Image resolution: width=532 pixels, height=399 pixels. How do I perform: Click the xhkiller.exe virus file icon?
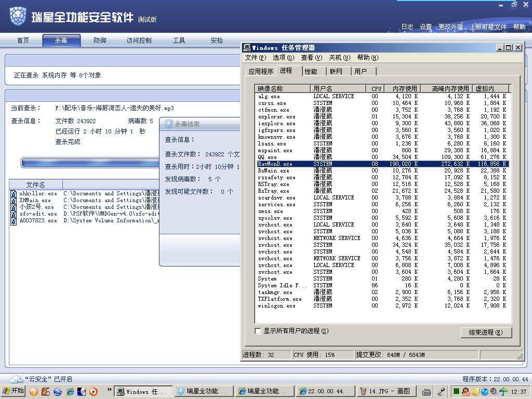(x=13, y=194)
